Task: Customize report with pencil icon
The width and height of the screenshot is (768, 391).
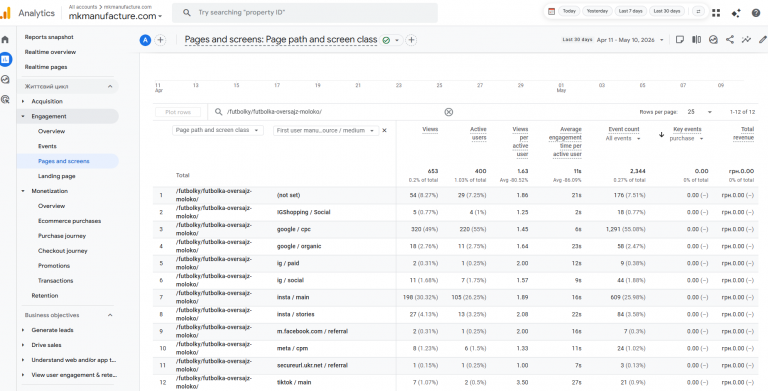Action: (x=763, y=40)
